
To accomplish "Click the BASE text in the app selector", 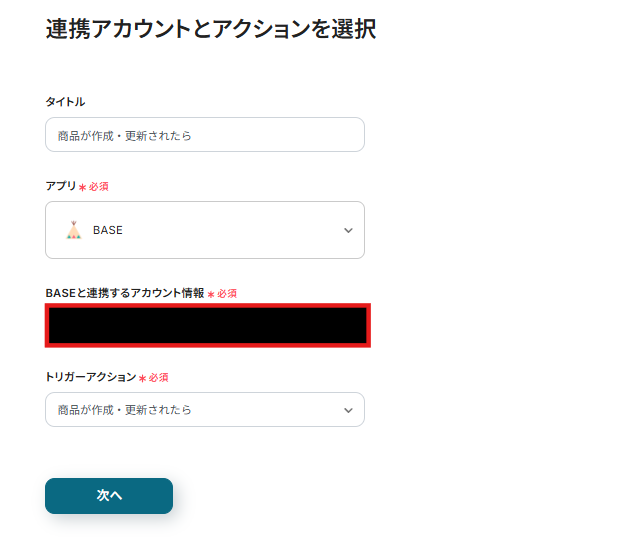I will click(x=108, y=230).
